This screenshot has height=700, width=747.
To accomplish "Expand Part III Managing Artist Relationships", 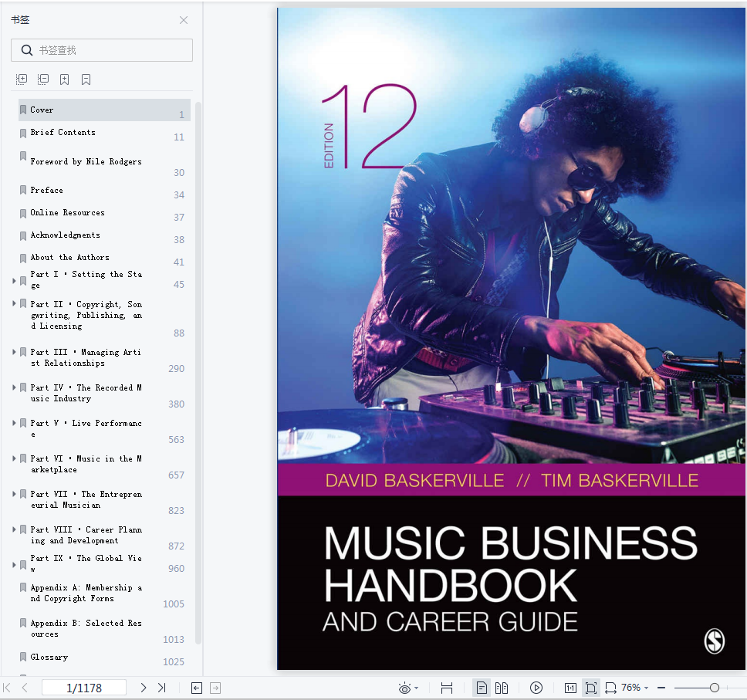I will [x=15, y=352].
